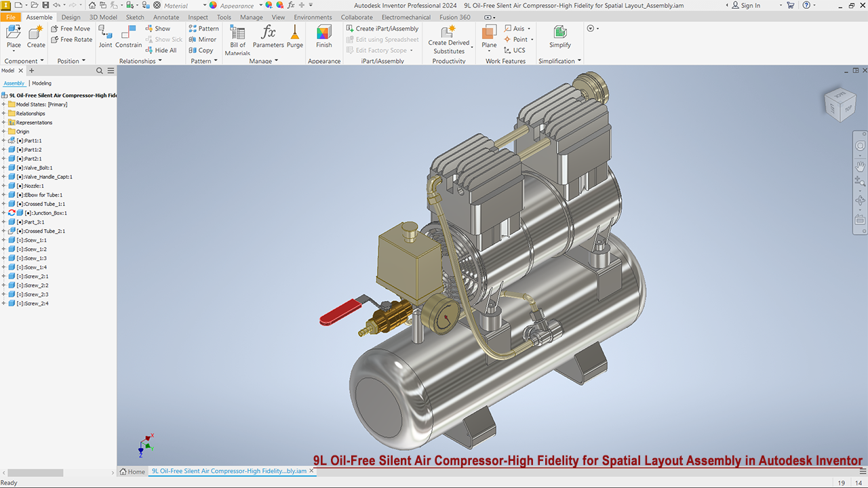
Task: Click Hide All relationships
Action: [161, 50]
